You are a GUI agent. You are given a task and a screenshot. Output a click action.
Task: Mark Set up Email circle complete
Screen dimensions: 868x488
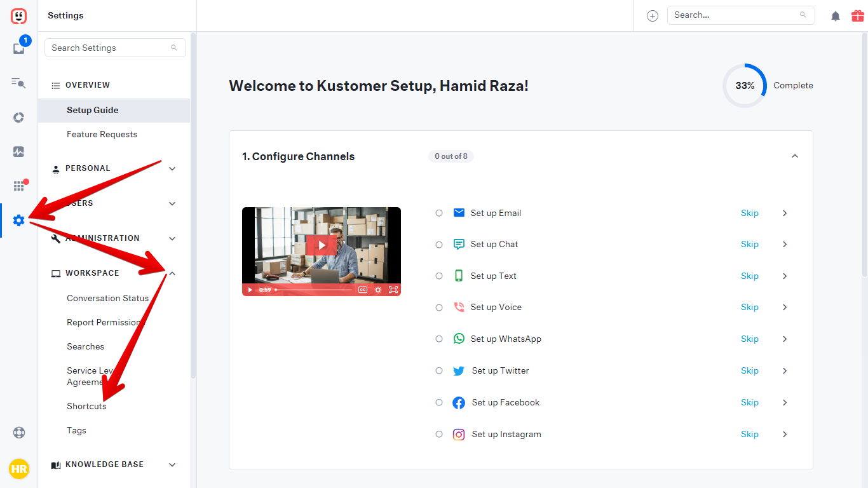(x=439, y=213)
